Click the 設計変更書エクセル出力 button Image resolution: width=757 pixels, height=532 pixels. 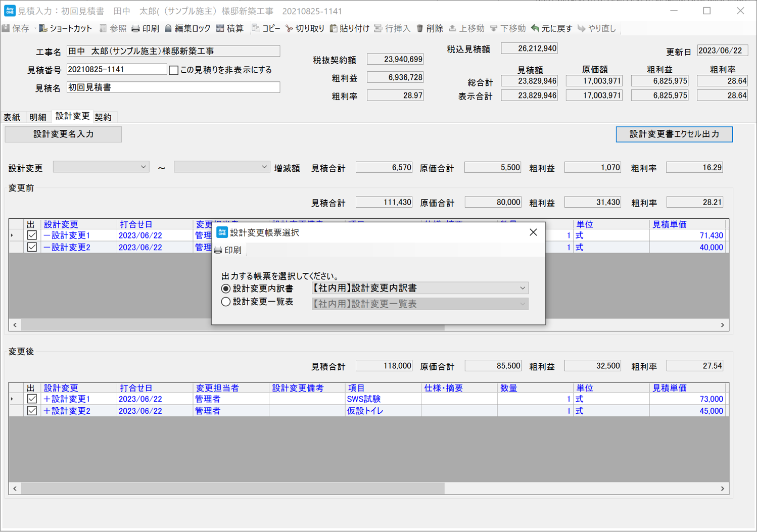point(674,134)
